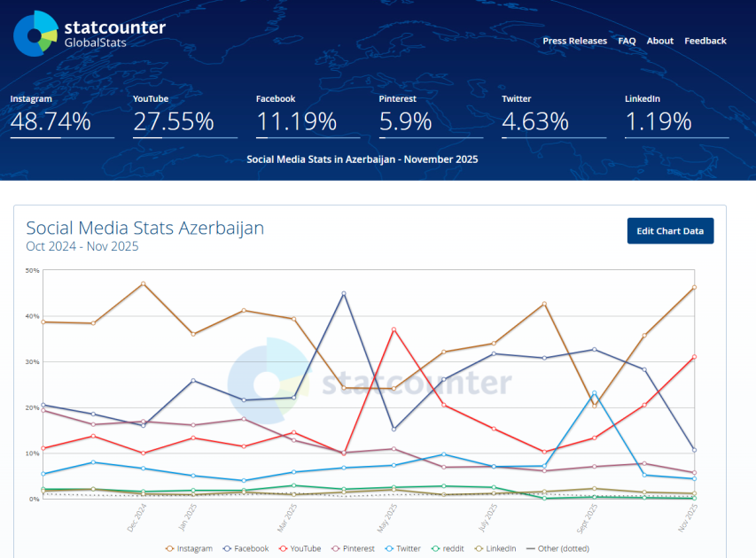Image resolution: width=756 pixels, height=558 pixels.
Task: Toggle YouTube legend entry
Action: [300, 548]
